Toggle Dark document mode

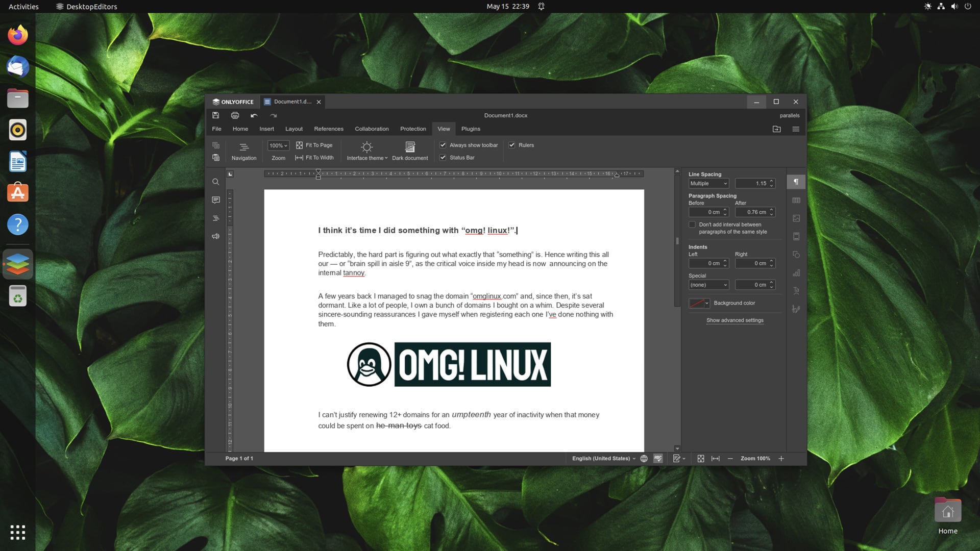410,151
